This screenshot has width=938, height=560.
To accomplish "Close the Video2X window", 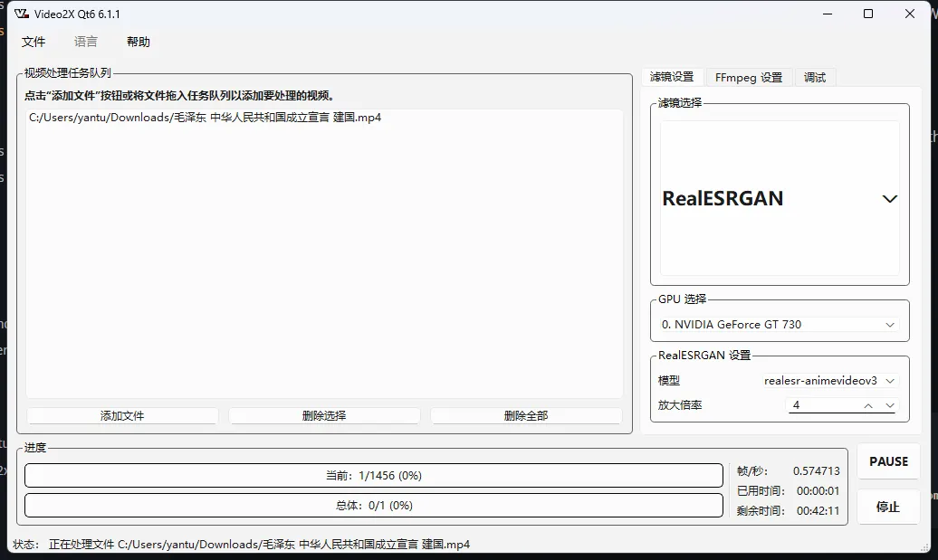I will pyautogui.click(x=909, y=14).
